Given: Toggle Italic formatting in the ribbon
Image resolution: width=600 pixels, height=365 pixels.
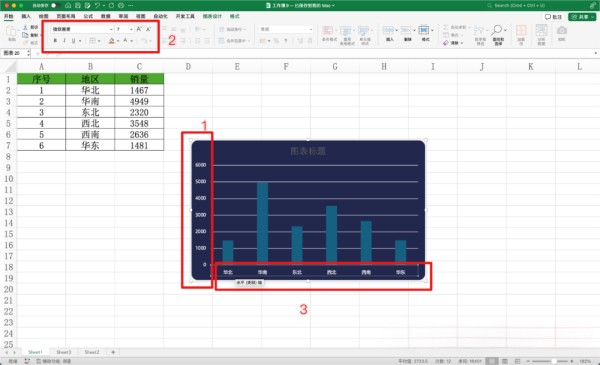Looking at the screenshot, I should pos(64,41).
